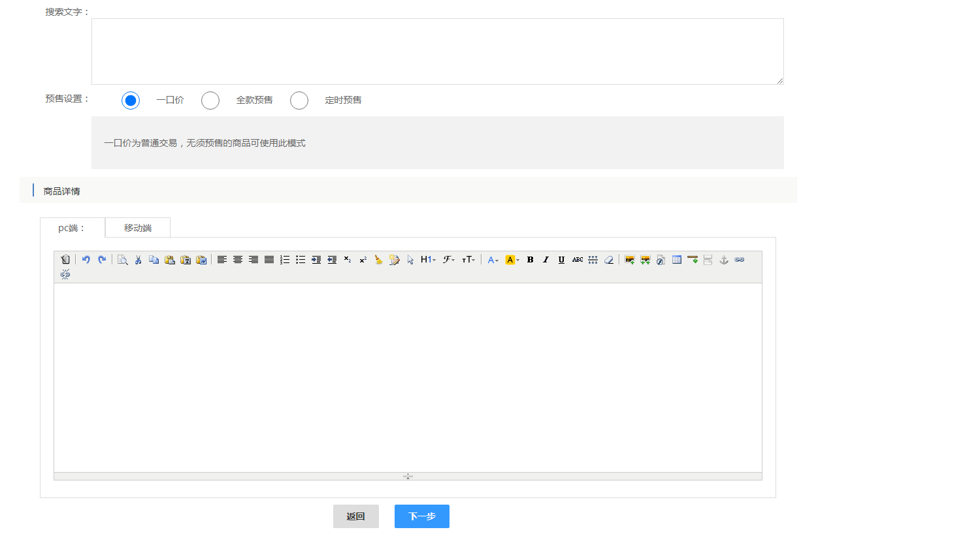Click the plain clipboard Paste icon
980x534 pixels.
pos(170,260)
